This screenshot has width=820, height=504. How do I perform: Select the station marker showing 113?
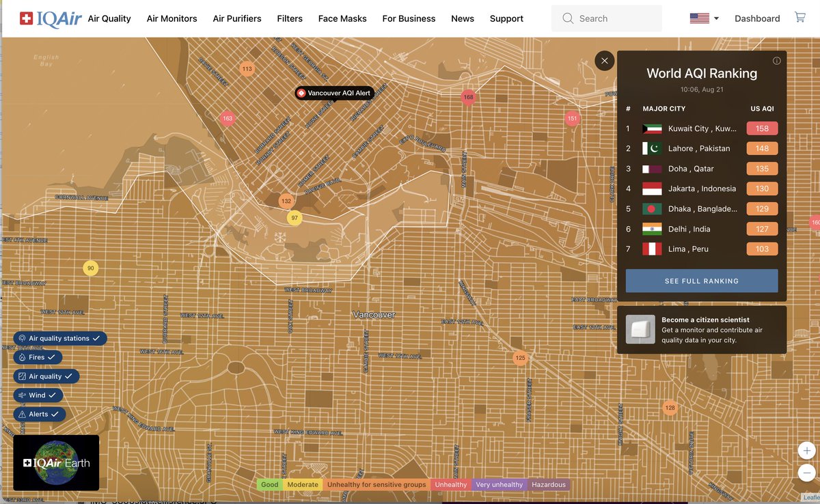click(247, 69)
